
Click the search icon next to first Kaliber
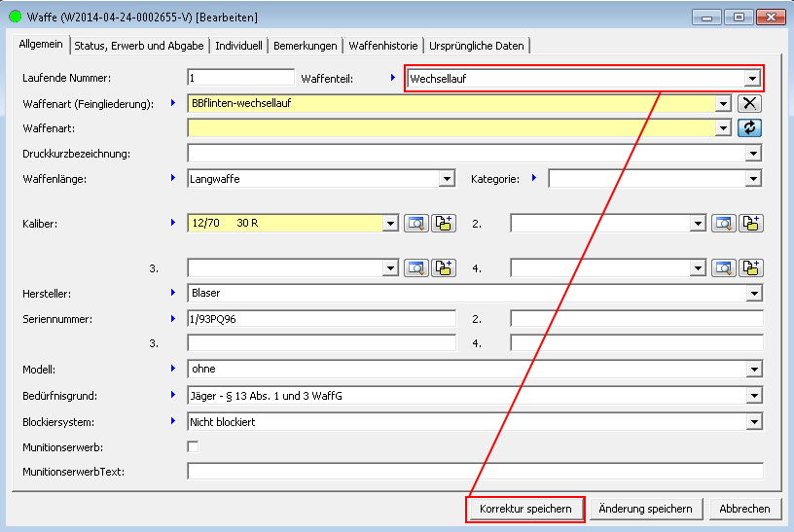click(x=415, y=224)
